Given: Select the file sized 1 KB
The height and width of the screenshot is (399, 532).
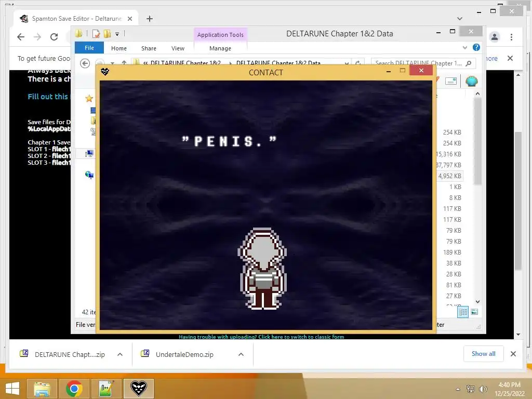Looking at the screenshot, I should tap(455, 187).
